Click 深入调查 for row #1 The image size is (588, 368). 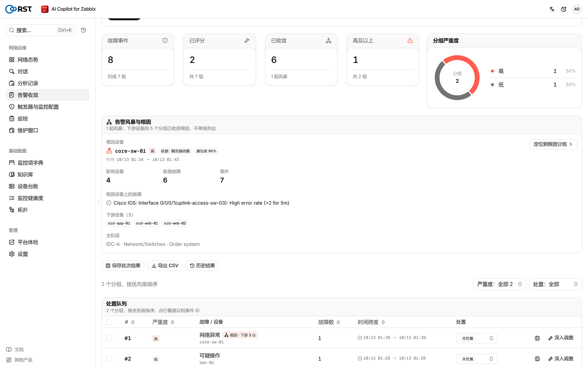[x=560, y=338]
